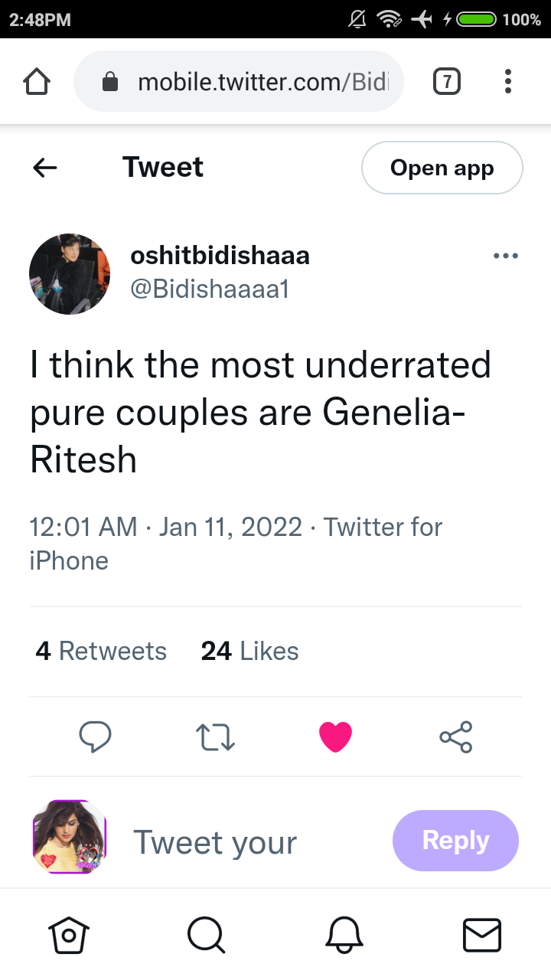
Task: Click the Open app button
Action: [x=442, y=168]
